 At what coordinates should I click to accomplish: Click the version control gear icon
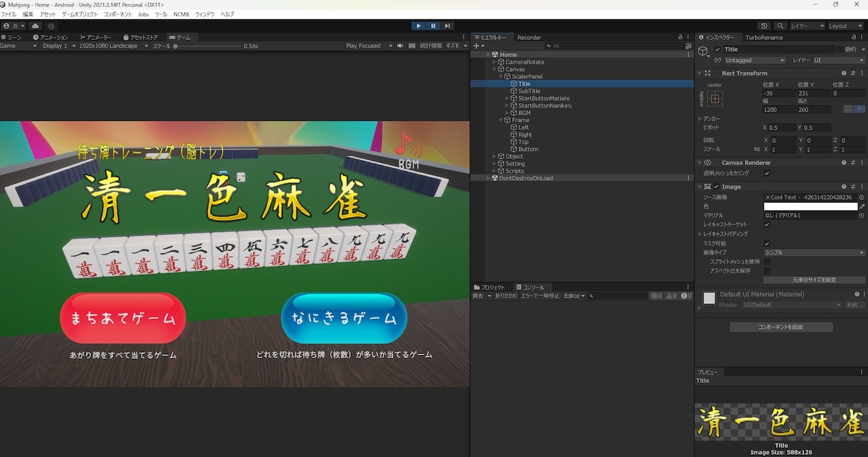(x=52, y=26)
